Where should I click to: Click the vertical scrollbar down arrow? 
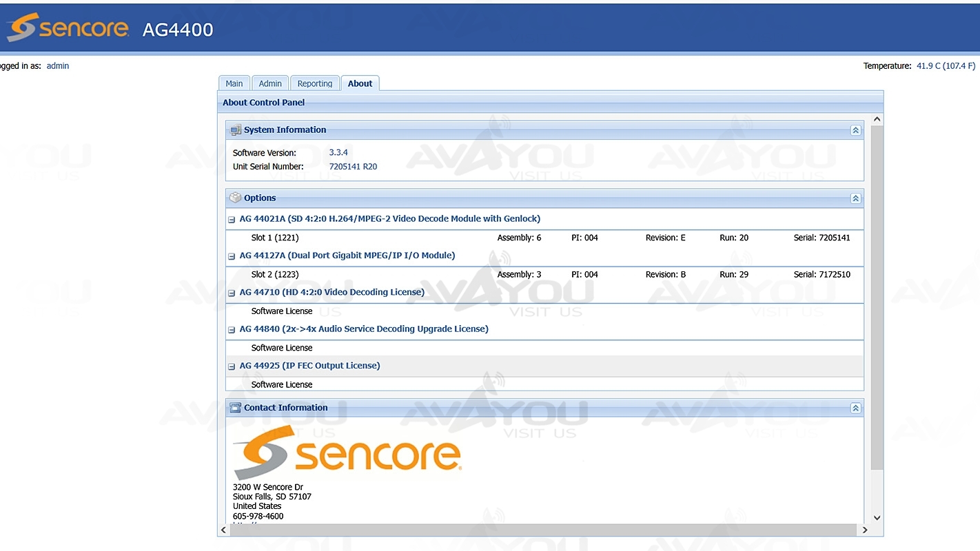(877, 518)
